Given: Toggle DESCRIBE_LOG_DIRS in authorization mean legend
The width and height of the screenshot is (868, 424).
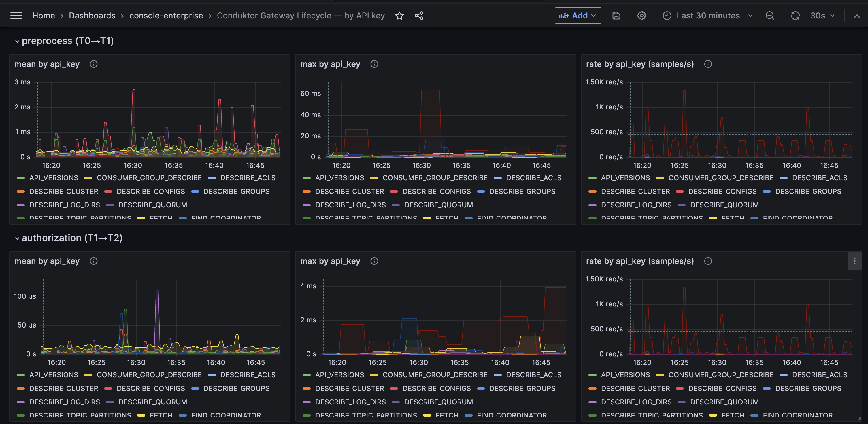Looking at the screenshot, I should coord(64,402).
